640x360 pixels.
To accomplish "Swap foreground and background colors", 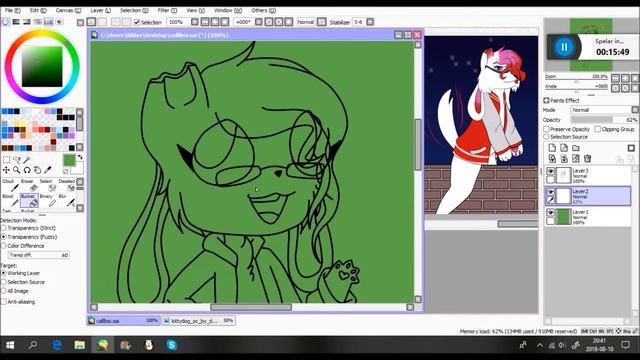I will 80,157.
